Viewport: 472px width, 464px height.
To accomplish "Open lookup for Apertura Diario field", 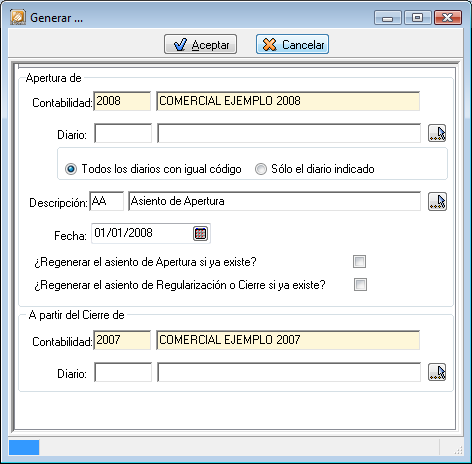I will [x=437, y=133].
